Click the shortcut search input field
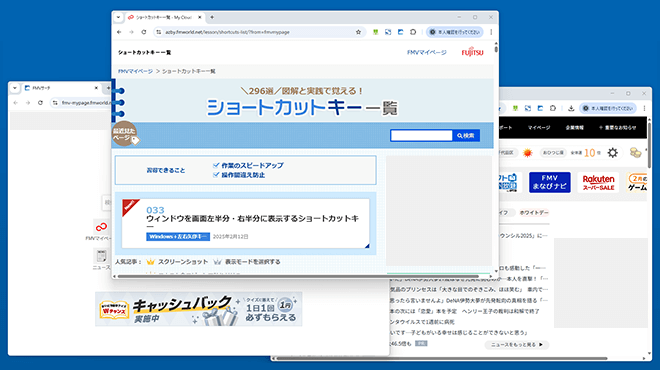 (421, 136)
